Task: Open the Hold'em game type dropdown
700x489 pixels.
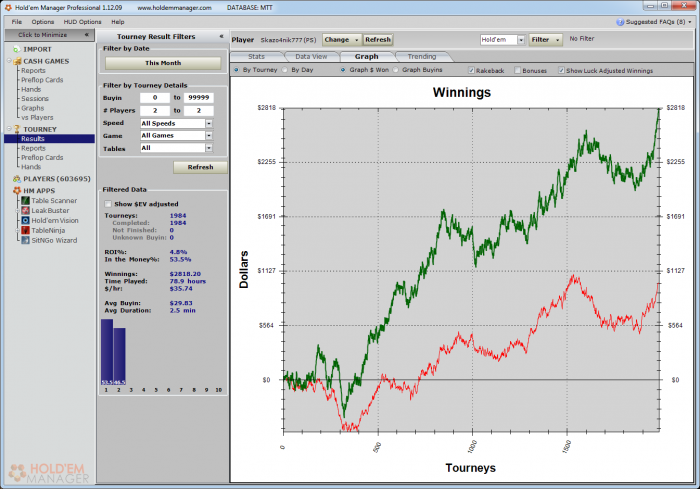Action: 521,40
